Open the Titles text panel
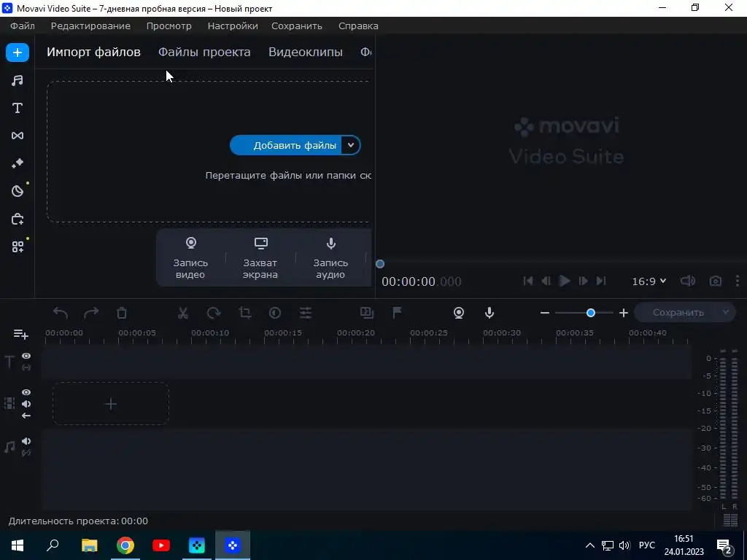The image size is (747, 560). 18,108
